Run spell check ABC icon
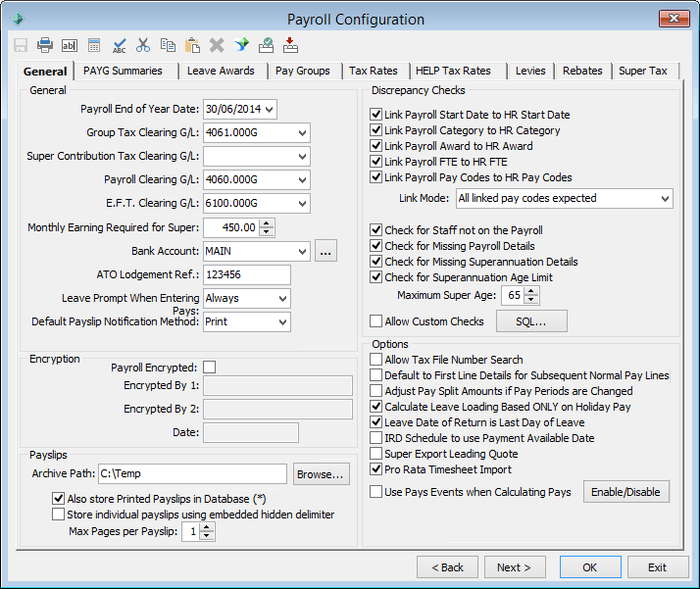The height and width of the screenshot is (589, 700). click(119, 45)
